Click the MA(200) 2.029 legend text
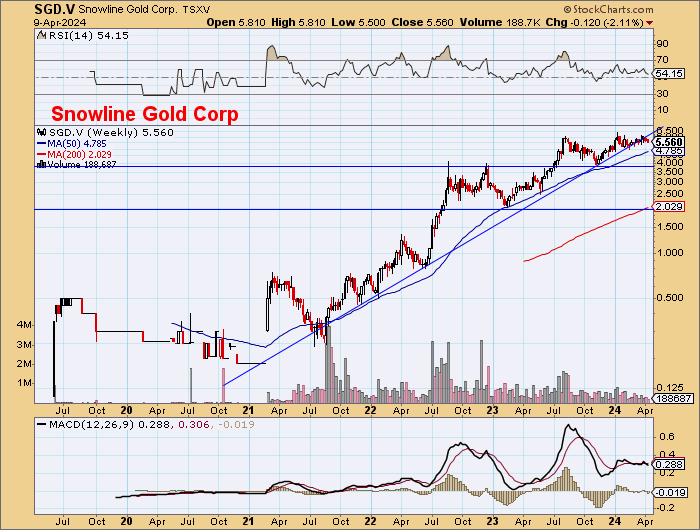This screenshot has height=530, width=700. click(79, 154)
